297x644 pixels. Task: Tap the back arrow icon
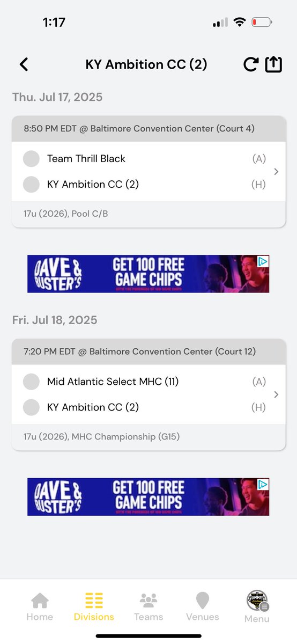click(x=24, y=65)
